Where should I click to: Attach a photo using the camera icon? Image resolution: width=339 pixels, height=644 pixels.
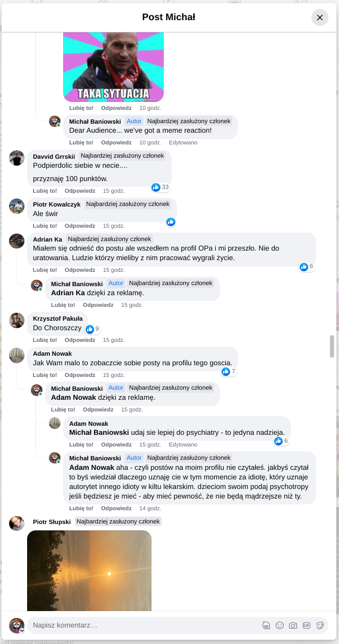click(293, 625)
